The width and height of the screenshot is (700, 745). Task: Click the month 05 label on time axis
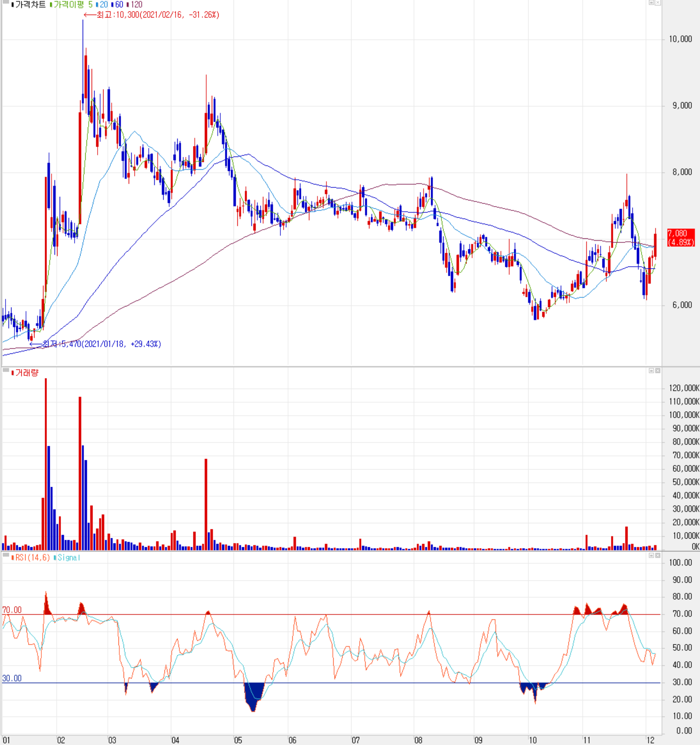[238, 740]
